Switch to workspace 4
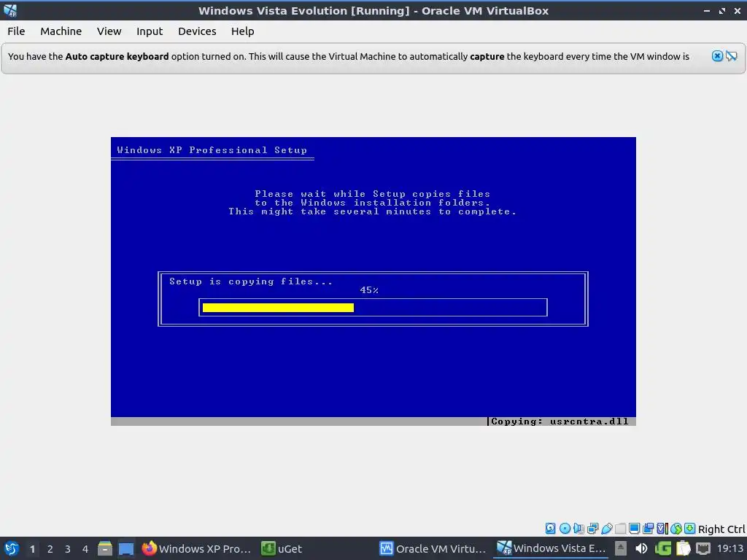Screen dimensions: 747x560 click(x=85, y=549)
